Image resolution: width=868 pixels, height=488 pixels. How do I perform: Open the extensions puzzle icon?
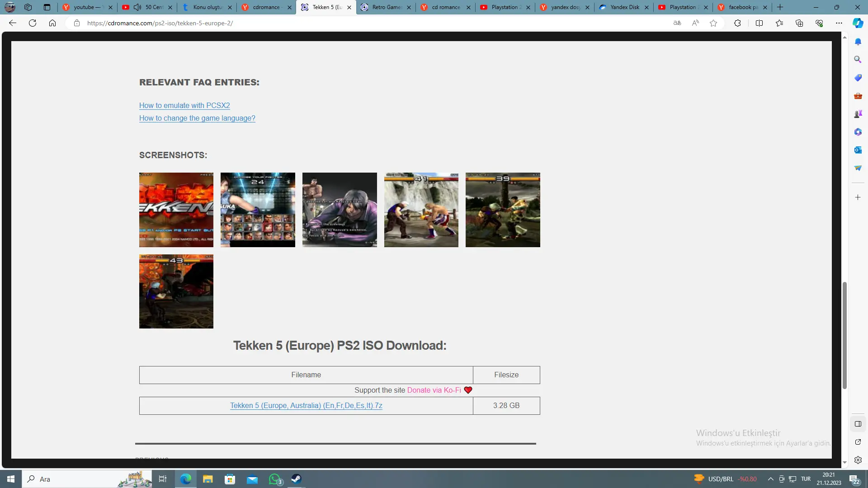click(737, 23)
